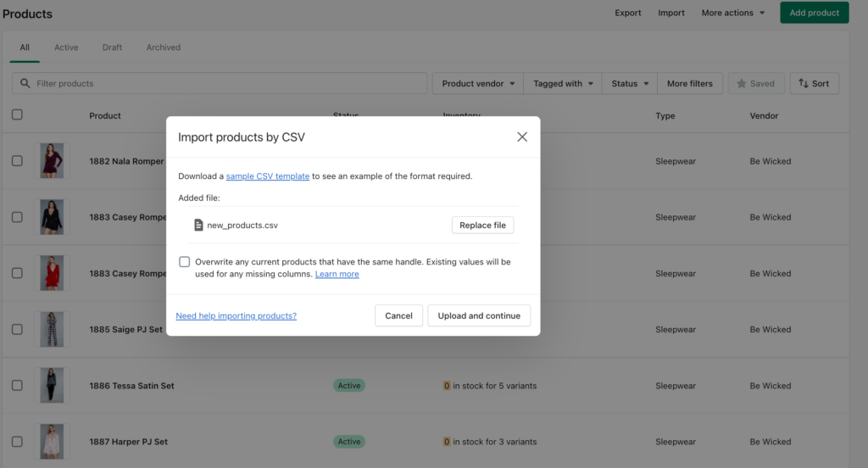868x468 pixels.
Task: Open the 1882 Nala Romper thumbnail
Action: 52,160
